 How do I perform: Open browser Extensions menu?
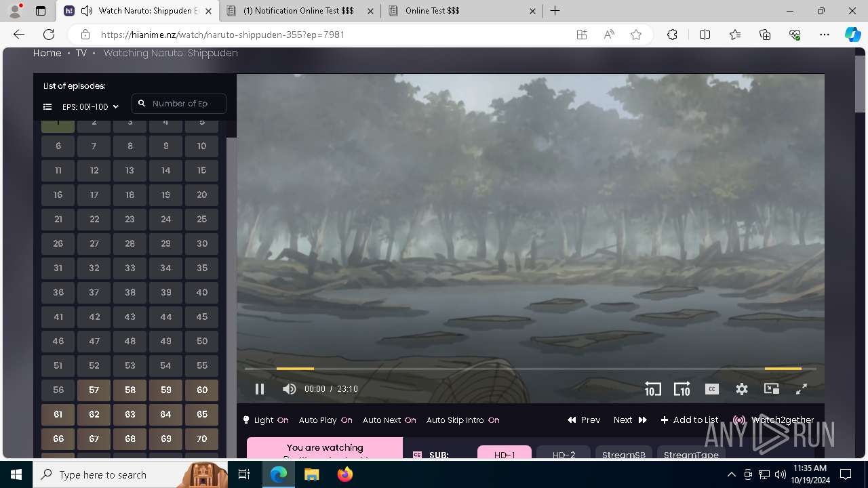click(x=672, y=35)
